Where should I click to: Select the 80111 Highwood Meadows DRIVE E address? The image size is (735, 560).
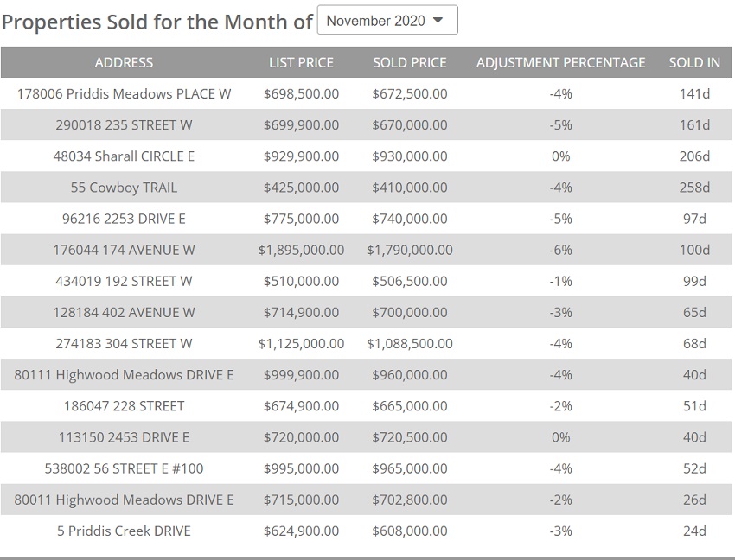(124, 375)
